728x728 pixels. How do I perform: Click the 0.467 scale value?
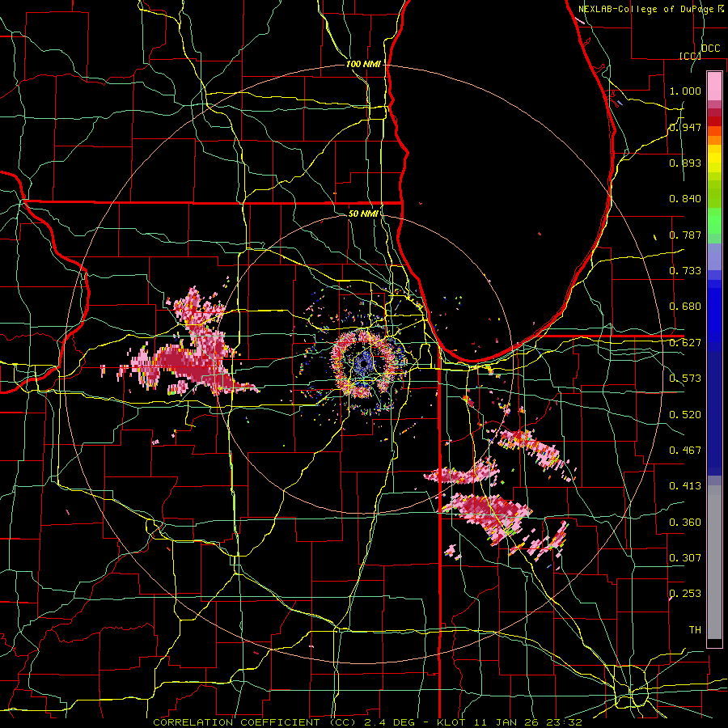coord(685,450)
